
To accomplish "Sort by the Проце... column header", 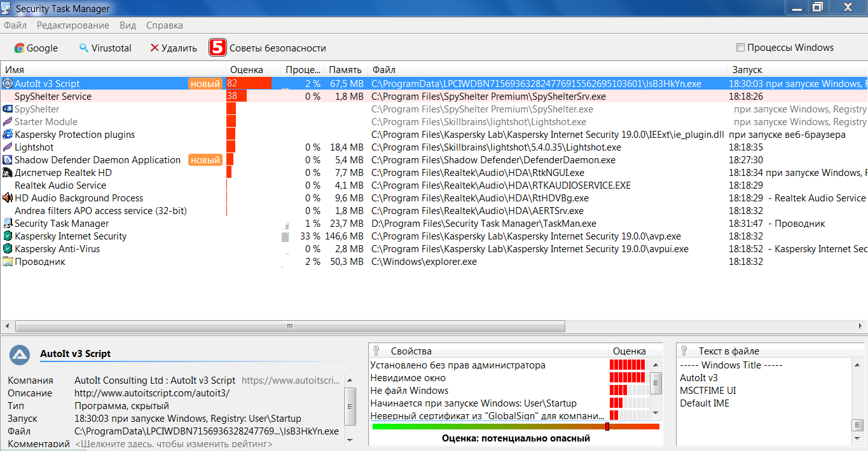I will (303, 70).
